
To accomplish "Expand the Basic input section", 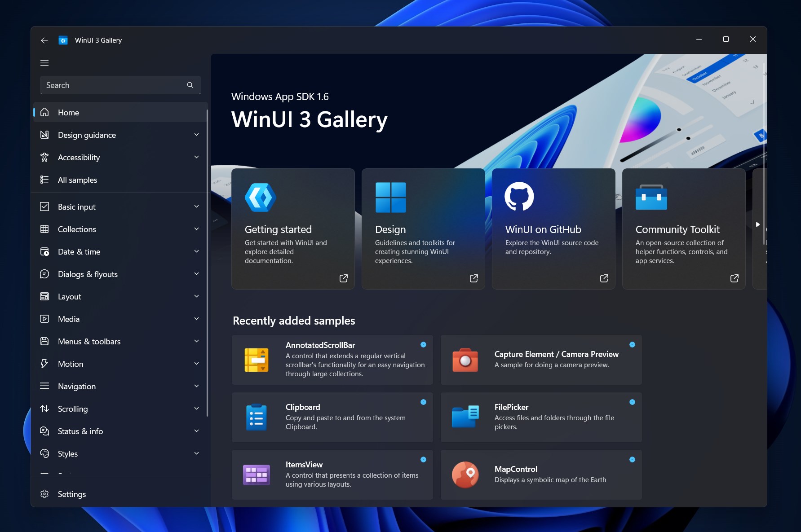I will coord(196,207).
